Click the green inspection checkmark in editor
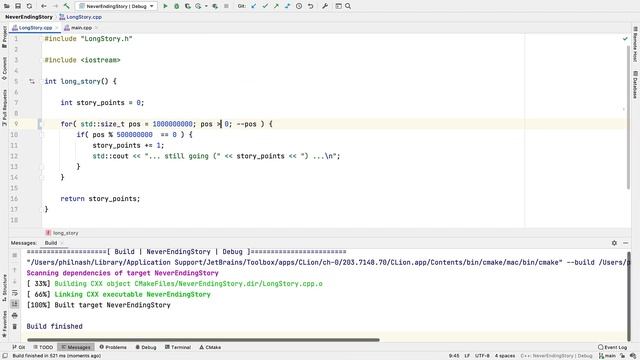 coord(625,39)
